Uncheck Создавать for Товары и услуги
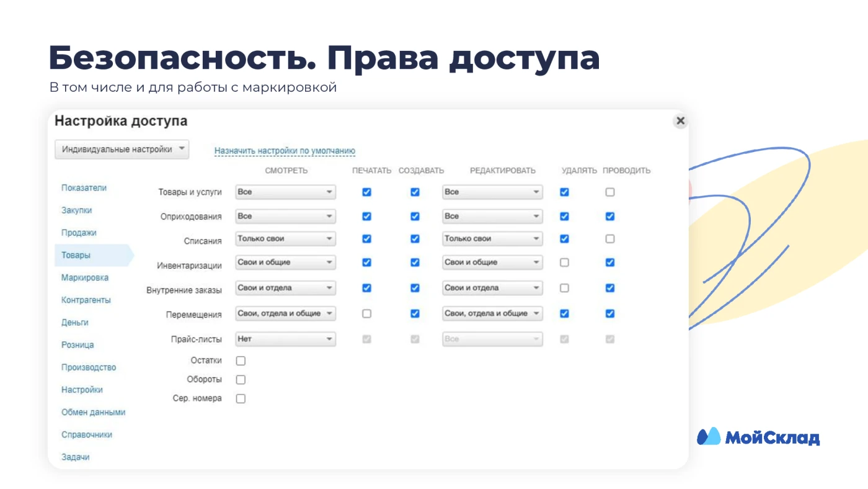Image resolution: width=868 pixels, height=489 pixels. pos(415,192)
